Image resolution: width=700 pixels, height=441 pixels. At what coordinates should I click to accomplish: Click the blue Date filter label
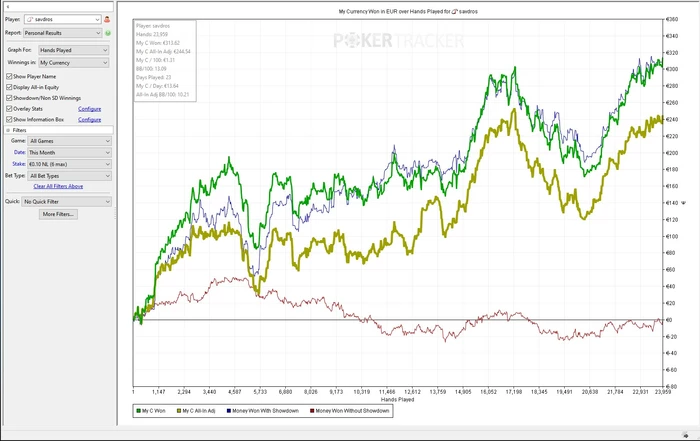19,152
